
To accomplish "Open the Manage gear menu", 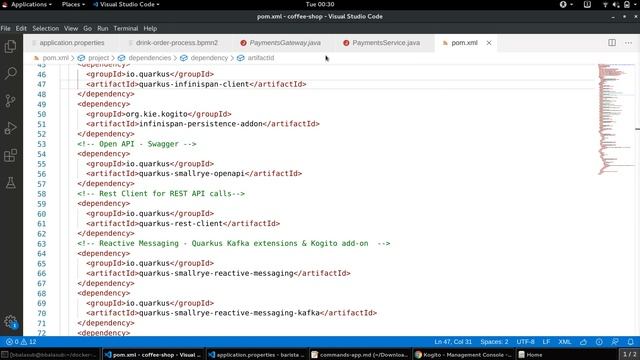I will [x=11, y=322].
